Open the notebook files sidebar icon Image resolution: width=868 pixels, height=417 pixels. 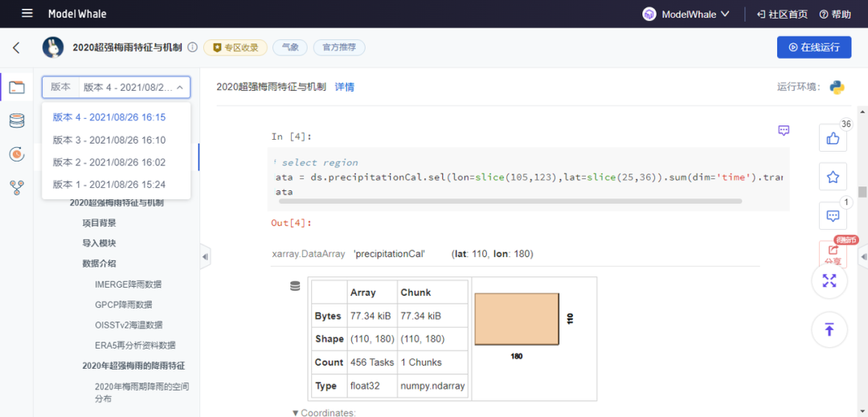coord(17,87)
